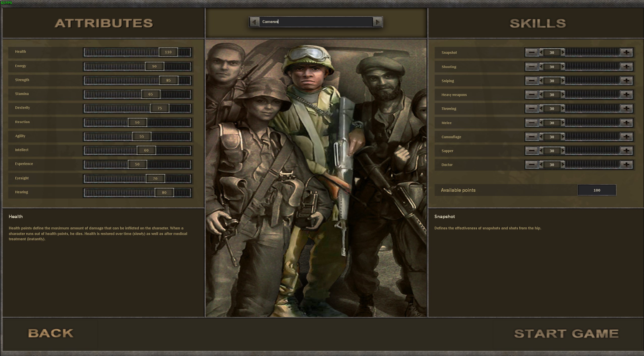Screen dimensions: 644x356
Task: Select the Camouflage skill label
Action: coord(451,137)
